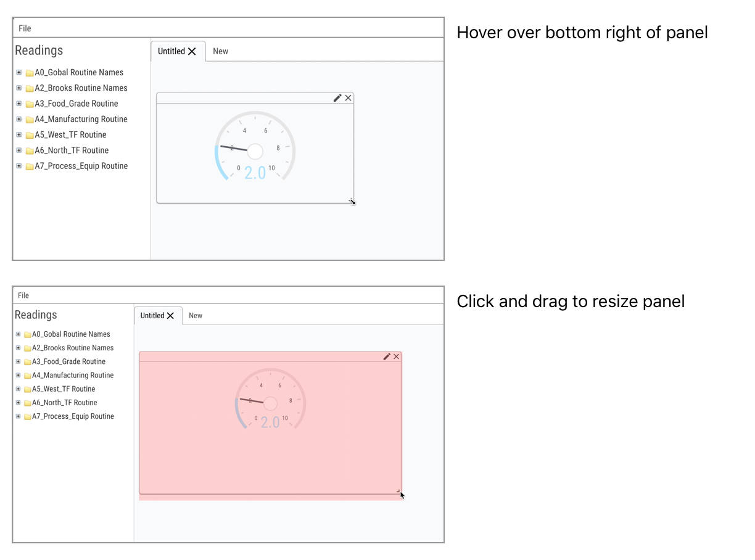Screen dimensions: 755x560
Task: Expand the A7_Process_Equip Routine node in the lower window
Action: pyautogui.click(x=19, y=416)
